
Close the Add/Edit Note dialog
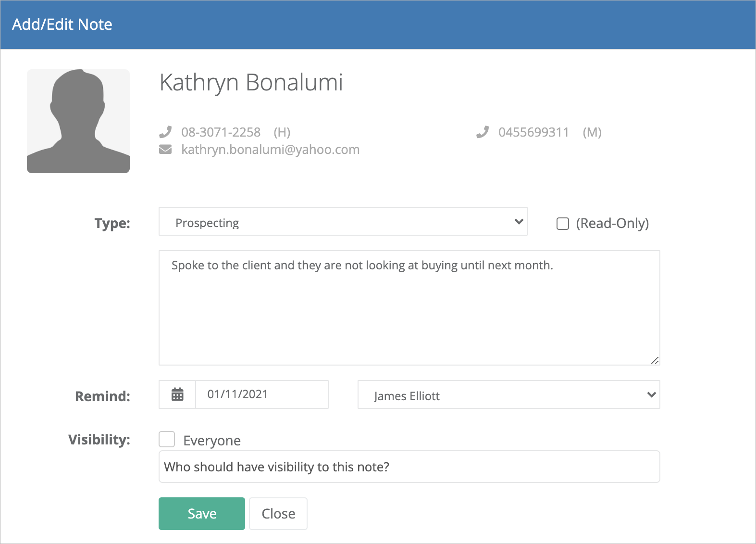[278, 514]
